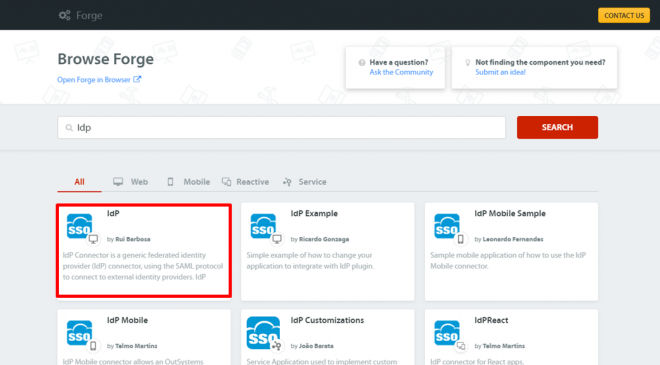Click Open Forge in Browser link

[x=94, y=80]
